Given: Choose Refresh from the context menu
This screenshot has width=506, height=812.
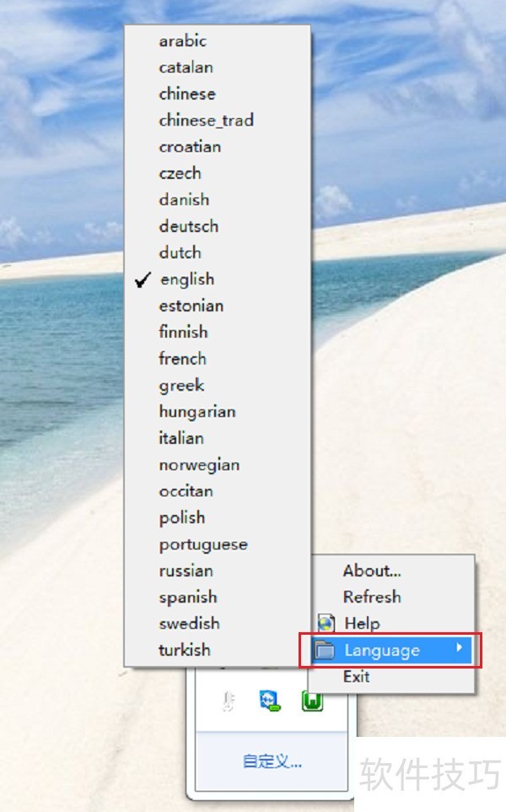Looking at the screenshot, I should click(x=372, y=597).
